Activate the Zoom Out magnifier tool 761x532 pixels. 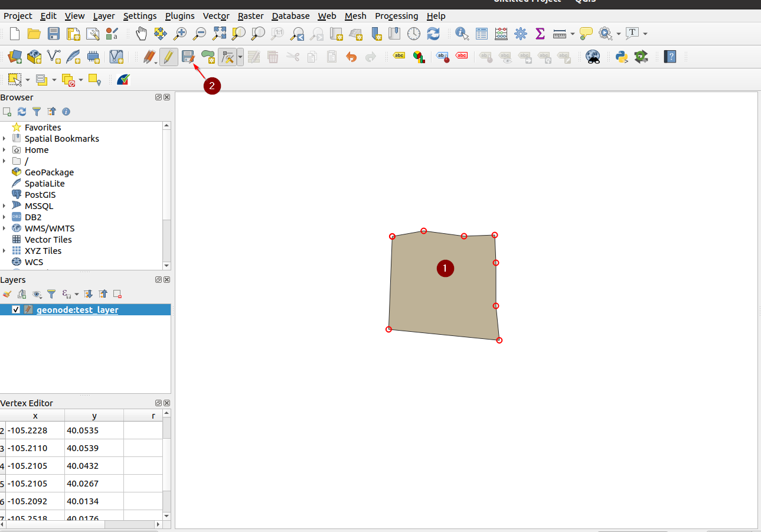200,34
